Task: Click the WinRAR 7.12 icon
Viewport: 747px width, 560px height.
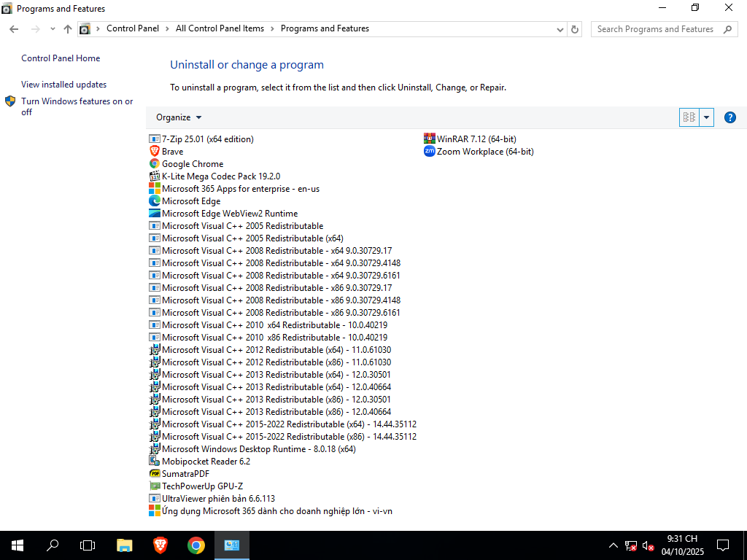Action: click(x=430, y=139)
